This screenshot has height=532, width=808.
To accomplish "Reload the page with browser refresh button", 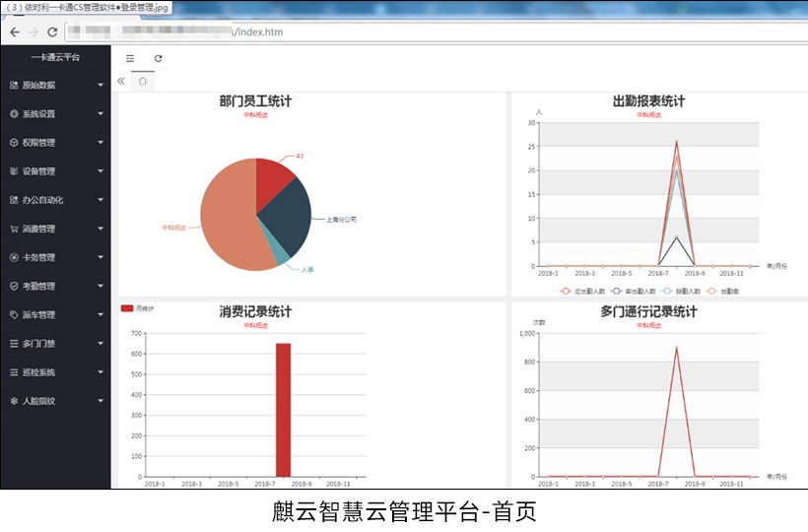I will [x=52, y=32].
